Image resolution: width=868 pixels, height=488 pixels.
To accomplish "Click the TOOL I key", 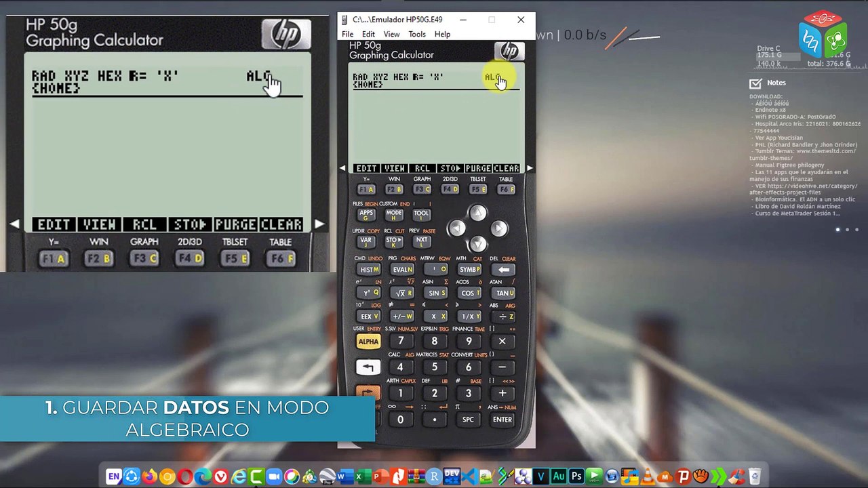I will point(421,214).
